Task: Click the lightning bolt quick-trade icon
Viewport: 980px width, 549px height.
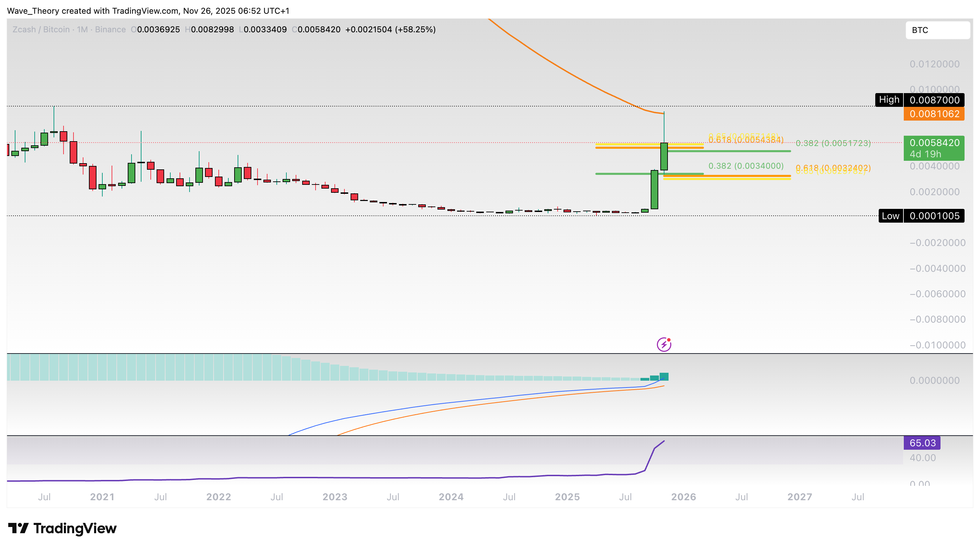Action: click(x=663, y=344)
